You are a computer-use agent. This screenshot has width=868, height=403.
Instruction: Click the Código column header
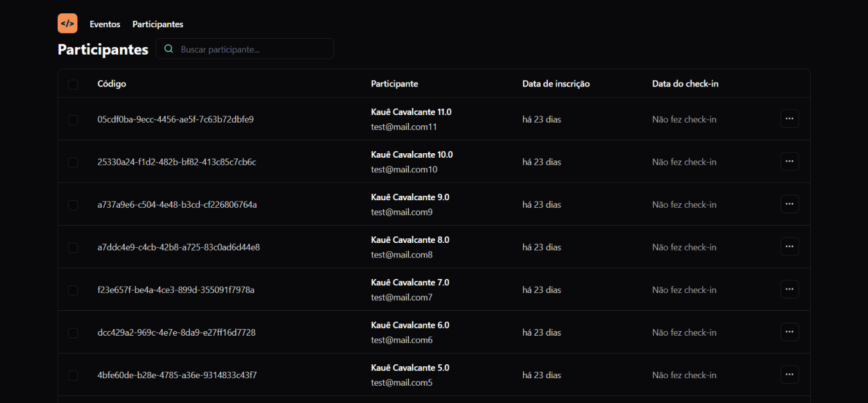pyautogui.click(x=112, y=84)
